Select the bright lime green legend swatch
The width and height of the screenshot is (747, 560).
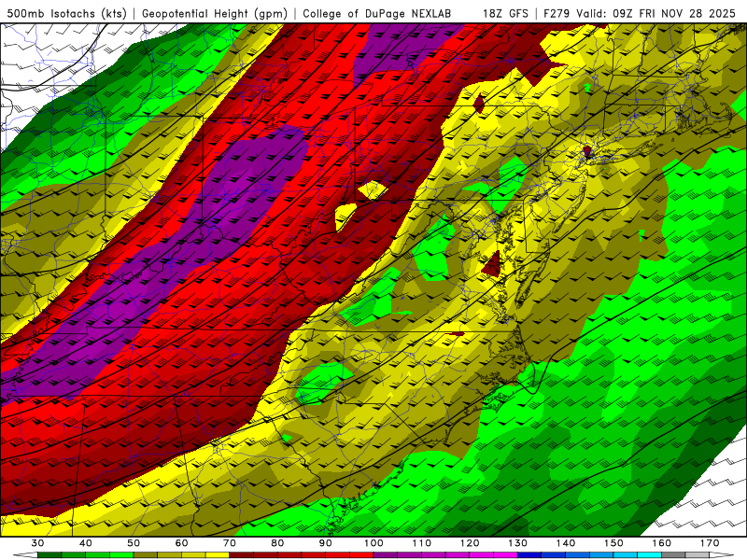pos(121,555)
